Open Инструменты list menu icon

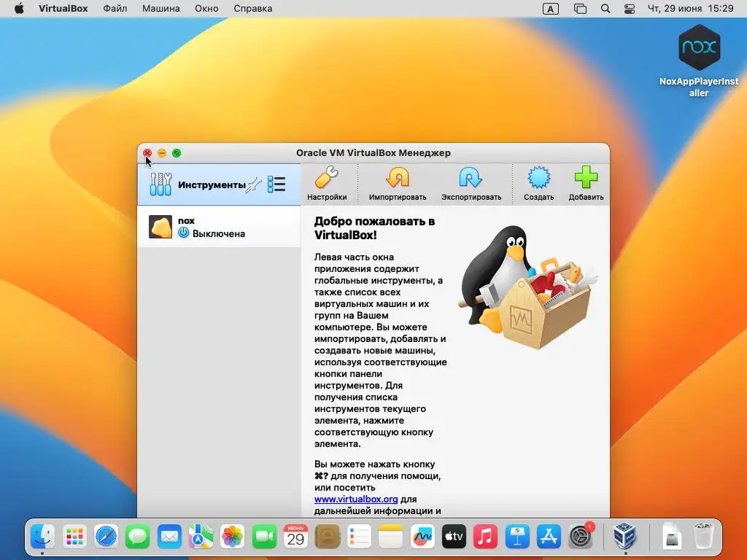276,184
